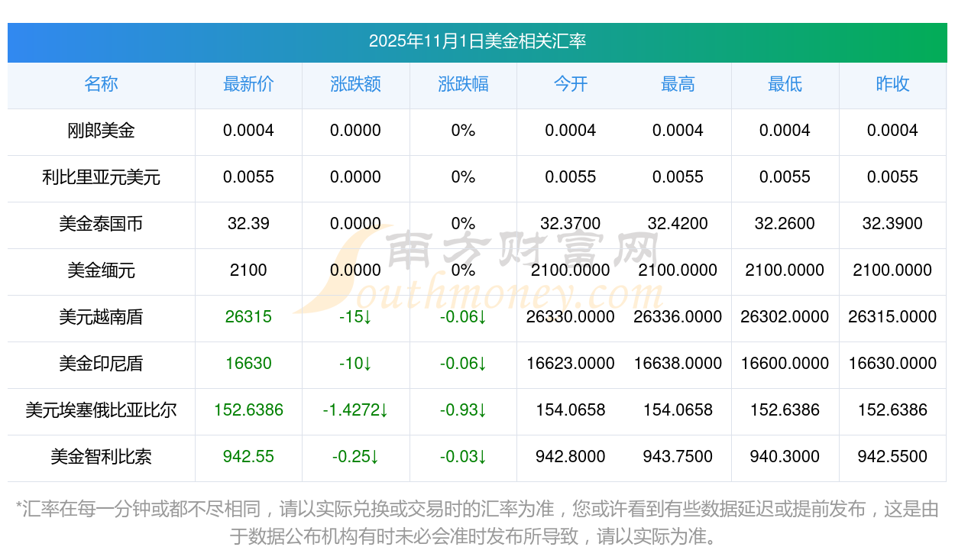Click the previous close 0.0055

click(892, 177)
